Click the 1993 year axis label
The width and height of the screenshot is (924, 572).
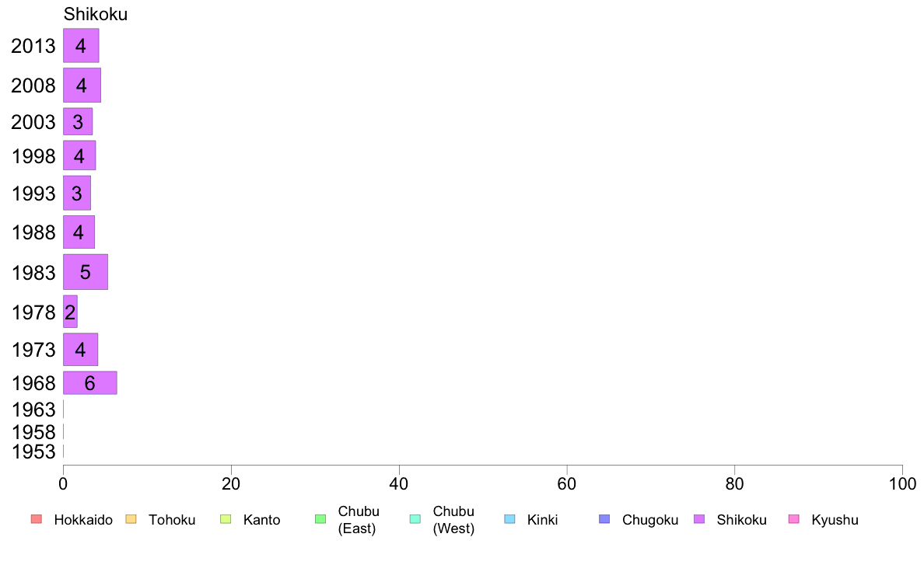33,194
